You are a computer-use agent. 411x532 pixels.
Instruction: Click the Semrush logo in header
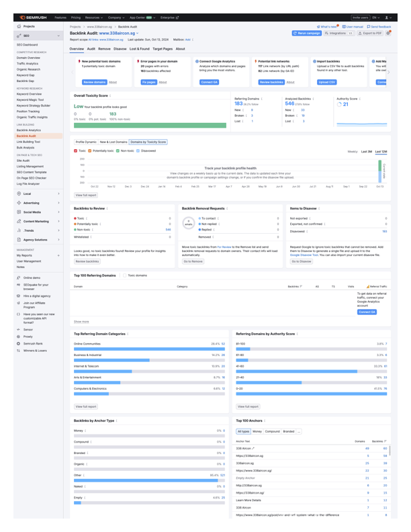[x=33, y=17]
